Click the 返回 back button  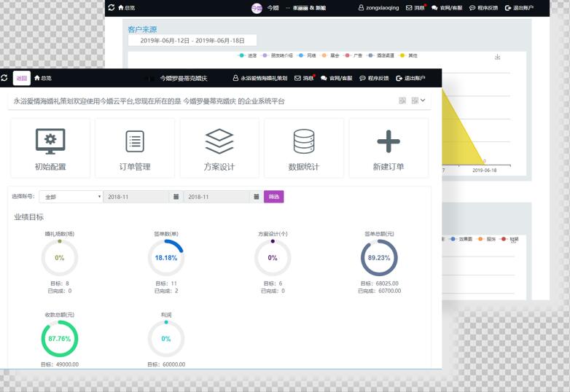coord(22,78)
